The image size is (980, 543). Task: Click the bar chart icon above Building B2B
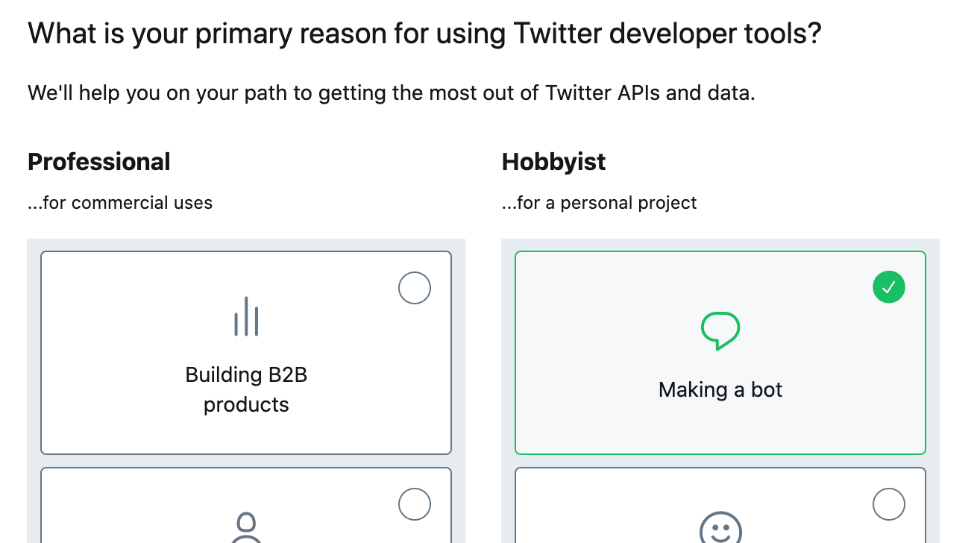(246, 316)
